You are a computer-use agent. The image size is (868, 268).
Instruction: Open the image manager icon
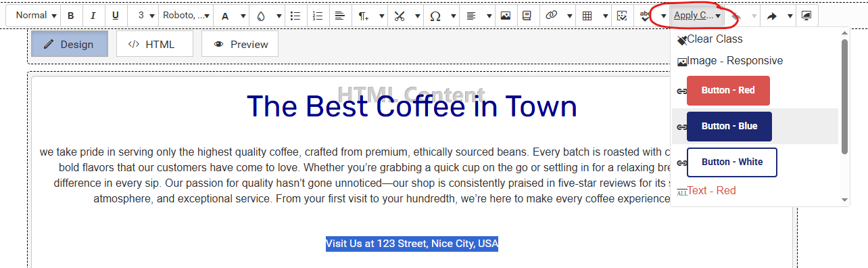pos(505,16)
